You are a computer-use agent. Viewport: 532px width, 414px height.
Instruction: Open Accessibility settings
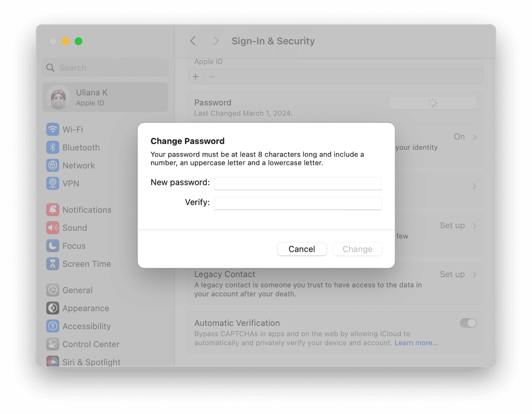coord(52,326)
